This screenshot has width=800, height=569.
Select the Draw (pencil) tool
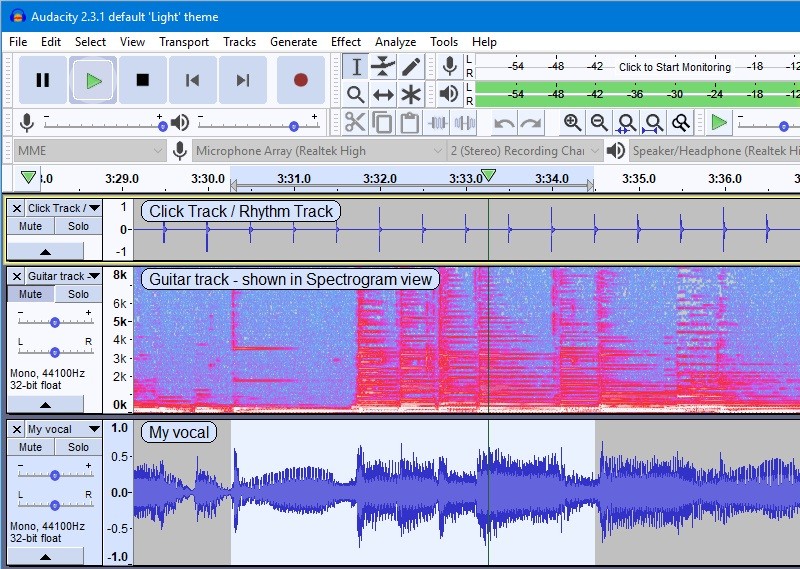pyautogui.click(x=410, y=67)
